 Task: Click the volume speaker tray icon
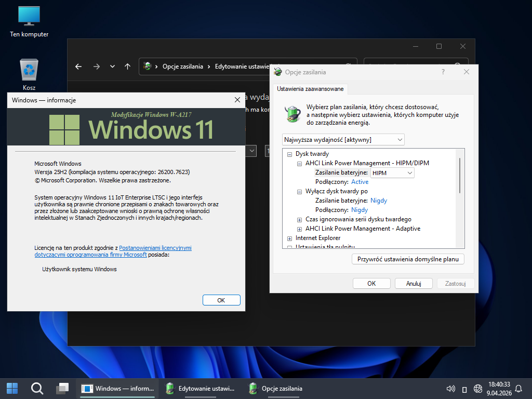451,389
